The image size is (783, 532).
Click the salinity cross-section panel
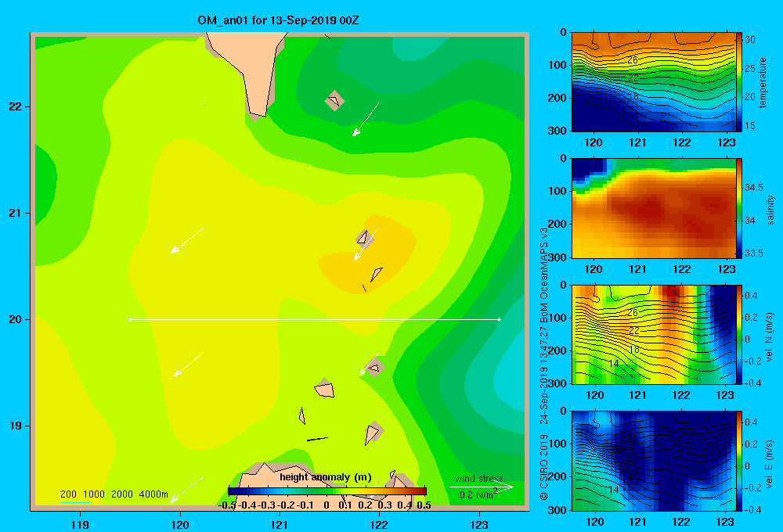coord(653,208)
